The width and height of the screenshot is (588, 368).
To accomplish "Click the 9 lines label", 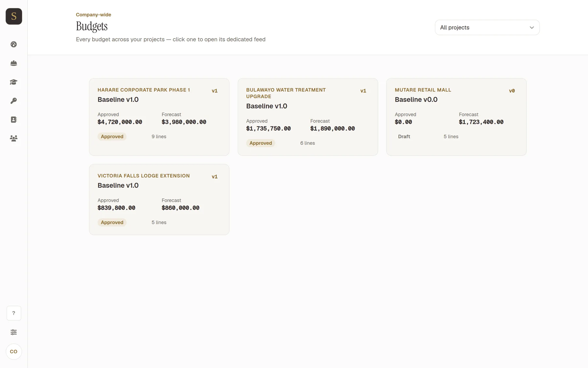I will click(159, 137).
